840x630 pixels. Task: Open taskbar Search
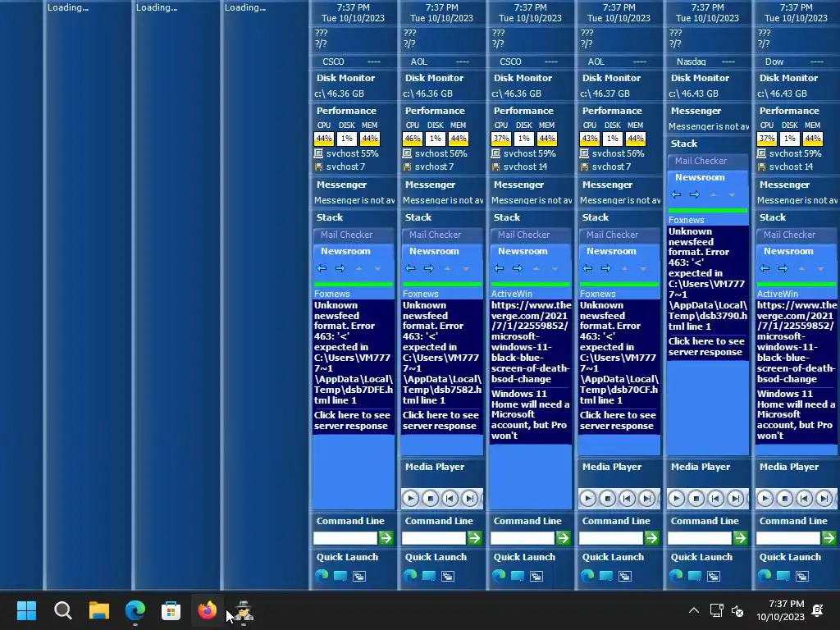point(62,610)
